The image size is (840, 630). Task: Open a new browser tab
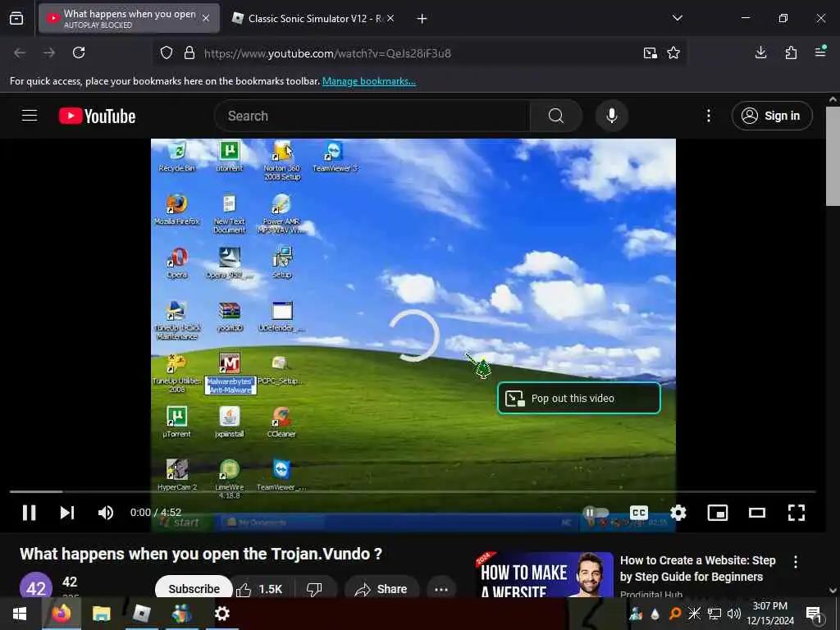click(422, 19)
